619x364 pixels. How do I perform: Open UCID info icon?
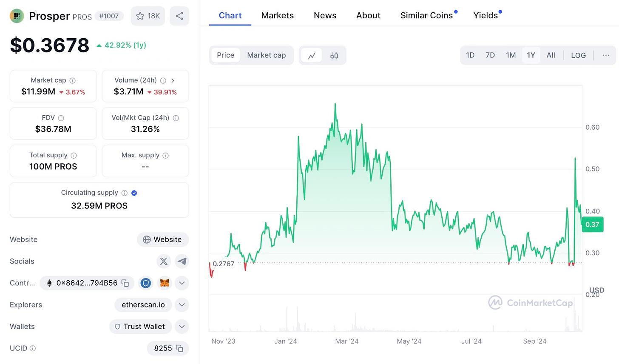(x=33, y=348)
